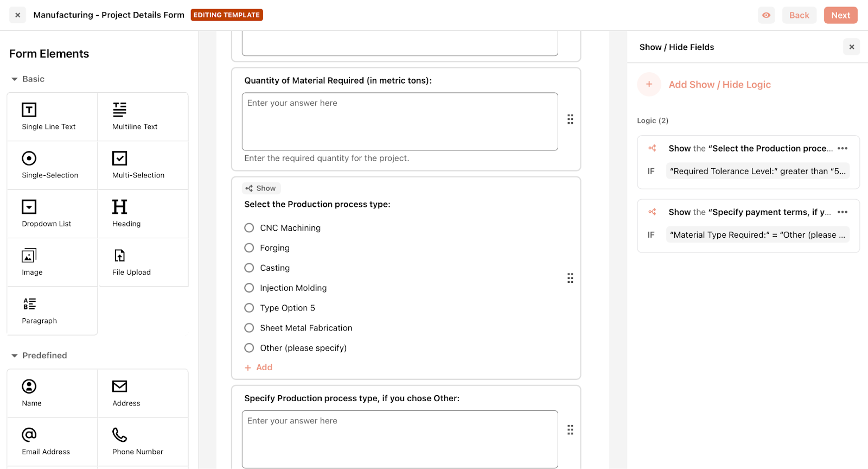Add a Paragraph element
Screen dimensions: 868x469
point(52,310)
